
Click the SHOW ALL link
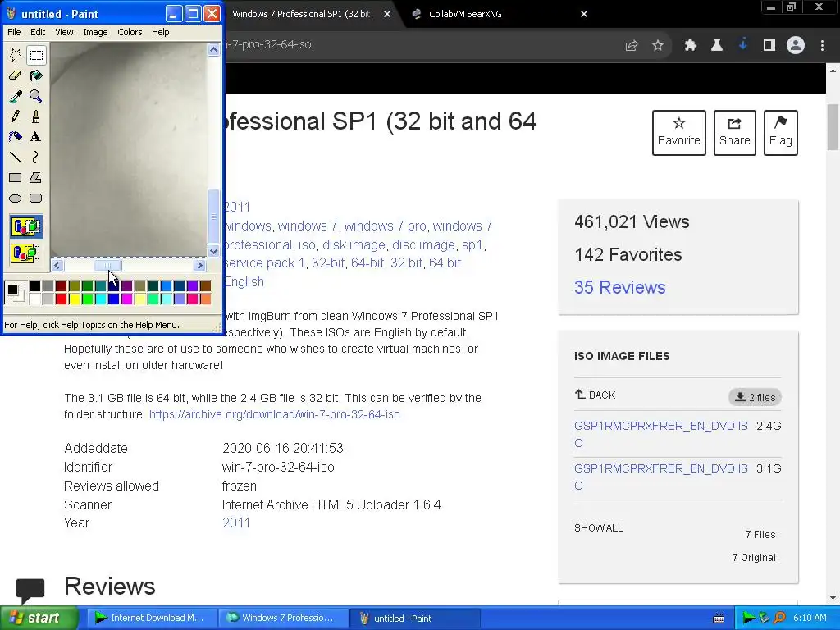[x=599, y=527]
